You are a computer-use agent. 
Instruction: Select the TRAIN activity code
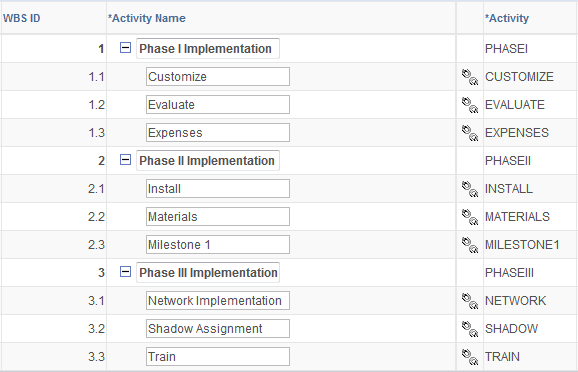(x=502, y=357)
